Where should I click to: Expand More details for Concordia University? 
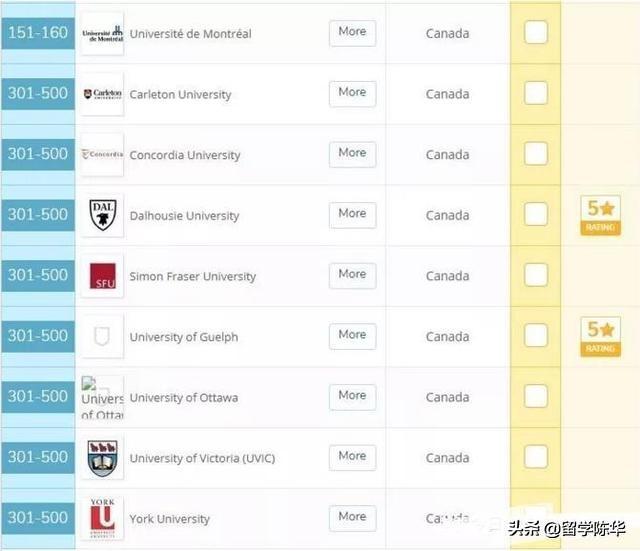pyautogui.click(x=352, y=154)
